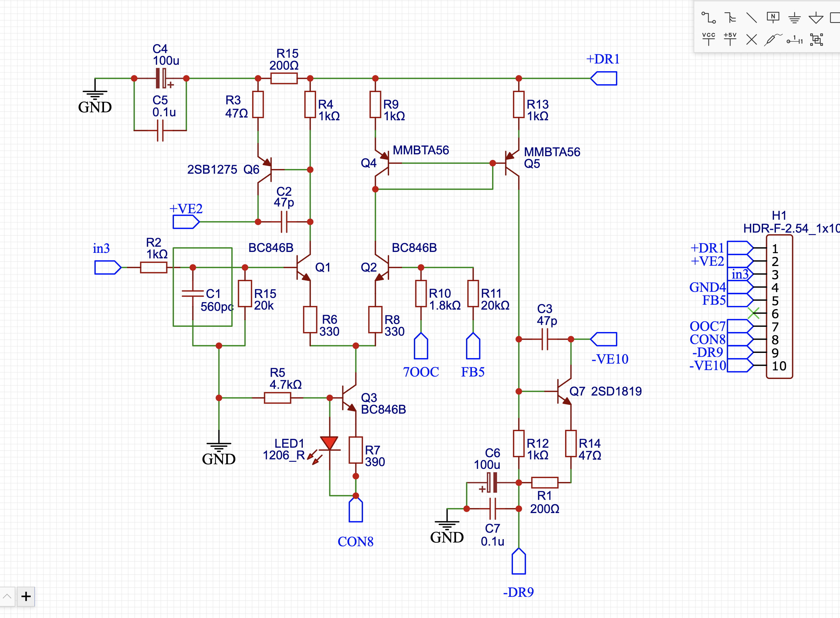This screenshot has height=618, width=840.
Task: Add a new sheet with plus button
Action: 26,596
